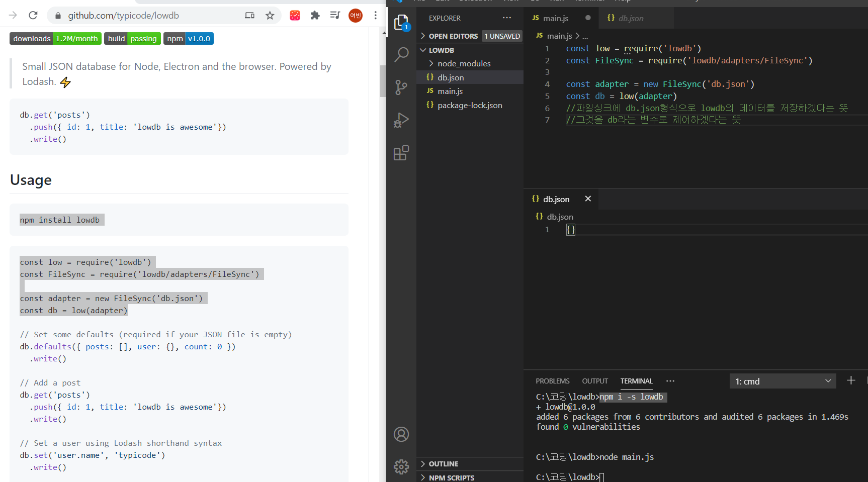Click the GitHub page vertical scrollbar
868x482 pixels.
tap(384, 80)
